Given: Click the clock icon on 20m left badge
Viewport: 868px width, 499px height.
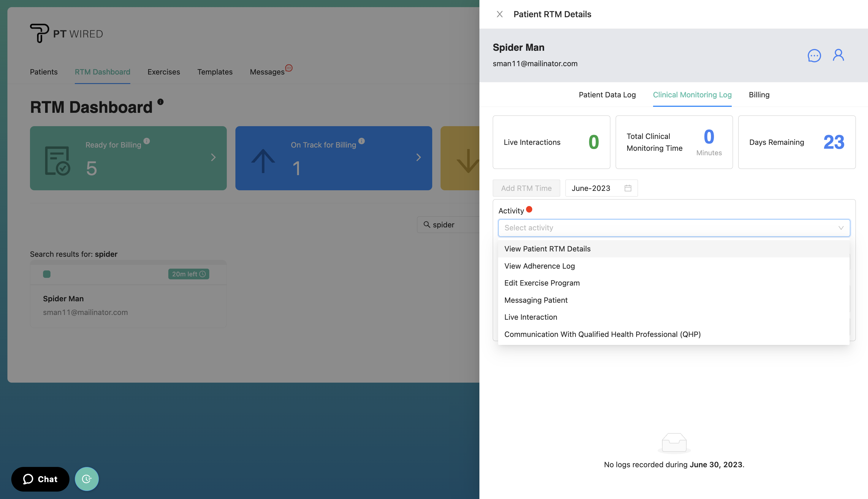Looking at the screenshot, I should [202, 274].
